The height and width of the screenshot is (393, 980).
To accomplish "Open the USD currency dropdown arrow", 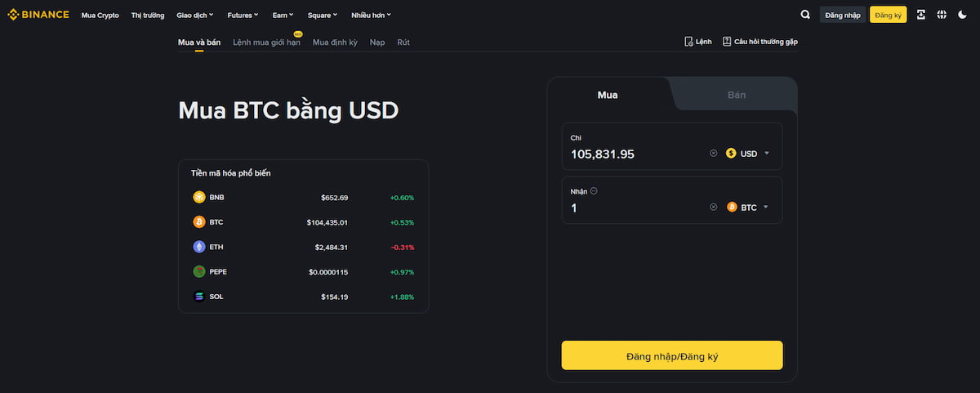I will point(767,153).
